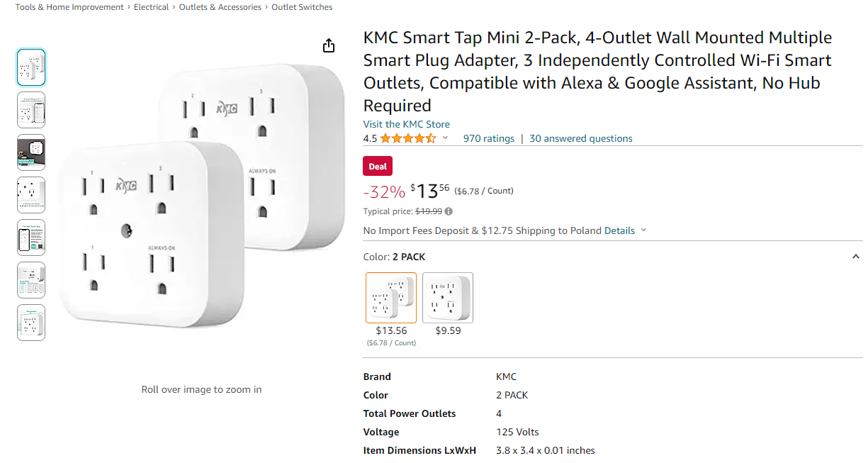Select the 2 PACK color swatch
Image resolution: width=868 pixels, height=463 pixels.
coord(391,298)
